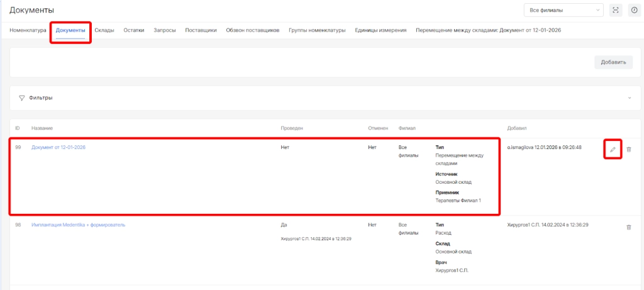644x290 pixels.
Task: Delete document 99 using its trash icon
Action: 629,149
